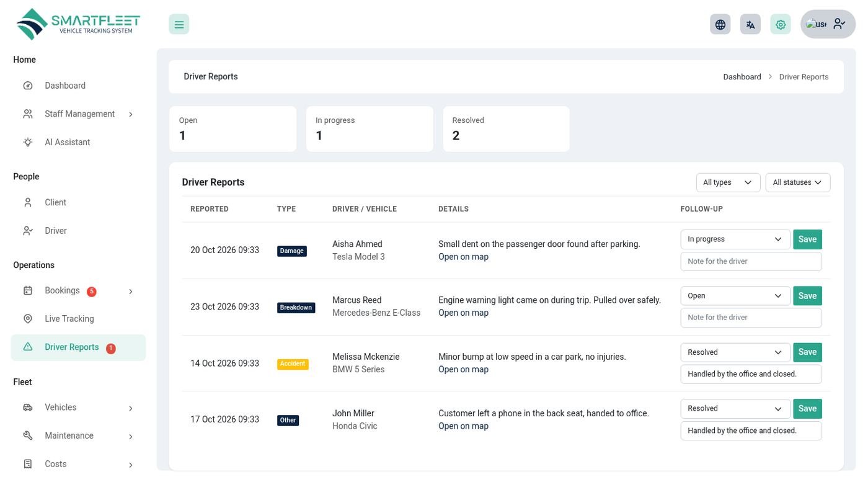The height and width of the screenshot is (482, 868).
Task: Click the note field in John Miller's row
Action: click(751, 431)
